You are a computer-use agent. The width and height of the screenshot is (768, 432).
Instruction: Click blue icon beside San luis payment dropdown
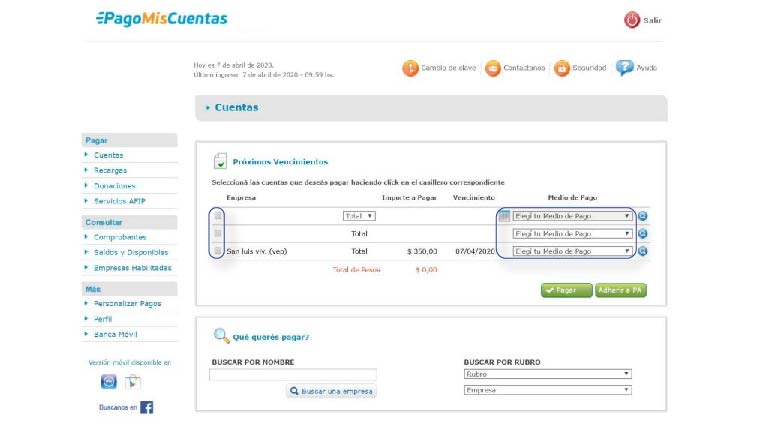click(643, 251)
